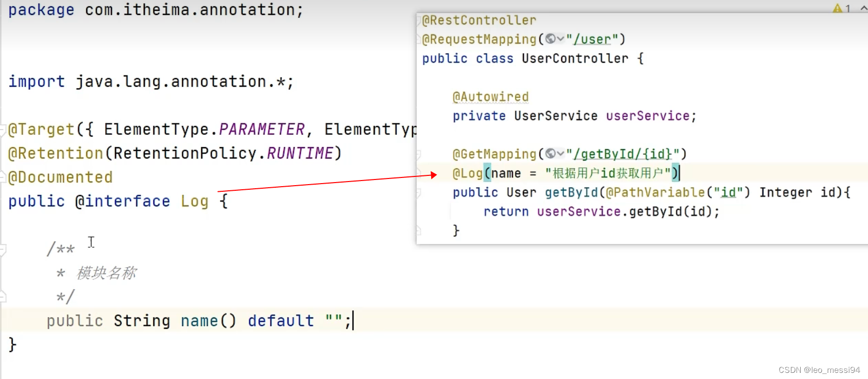Click the @RequestMapping annotation name
The width and height of the screenshot is (868, 379).
[x=479, y=39]
